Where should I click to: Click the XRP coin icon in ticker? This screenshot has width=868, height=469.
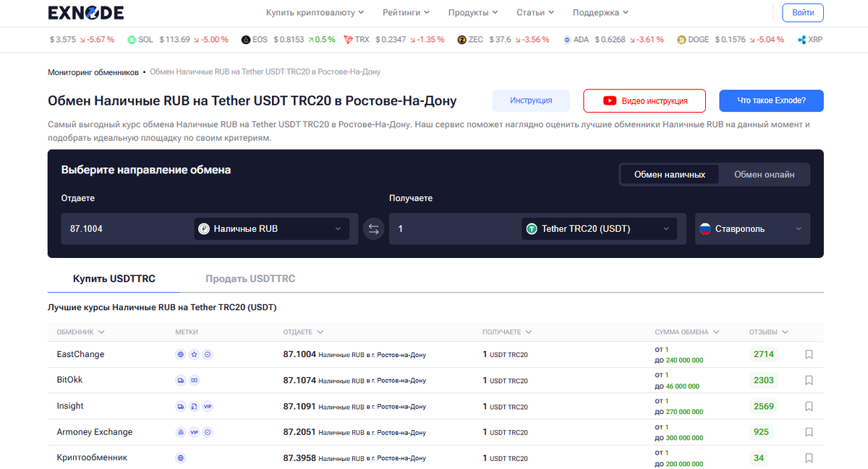[x=801, y=40]
